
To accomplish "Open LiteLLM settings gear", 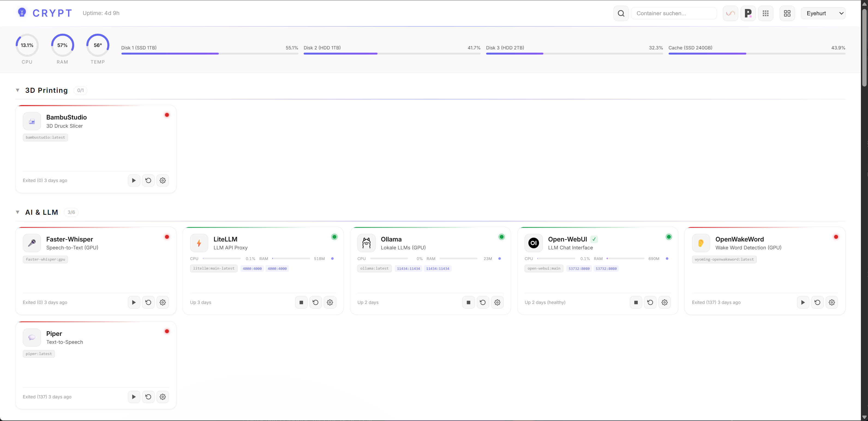I will pos(330,302).
